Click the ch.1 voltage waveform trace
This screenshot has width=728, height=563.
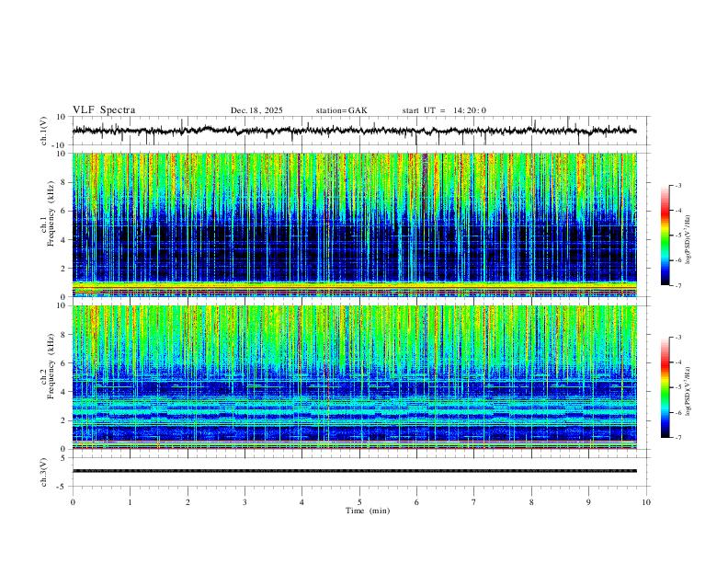pos(354,131)
